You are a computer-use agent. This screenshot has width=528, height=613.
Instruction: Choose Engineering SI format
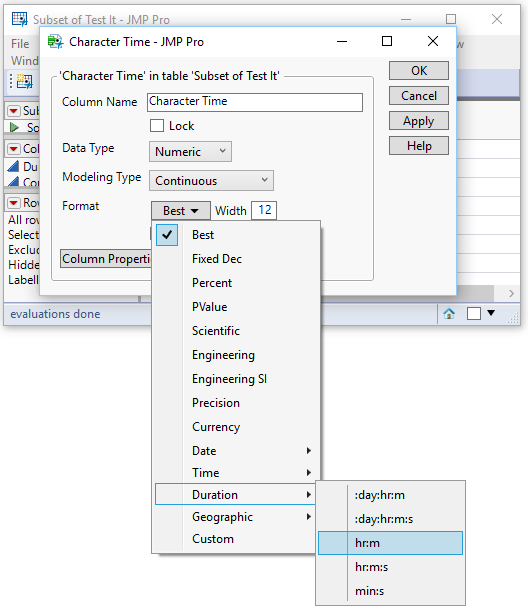click(x=236, y=379)
